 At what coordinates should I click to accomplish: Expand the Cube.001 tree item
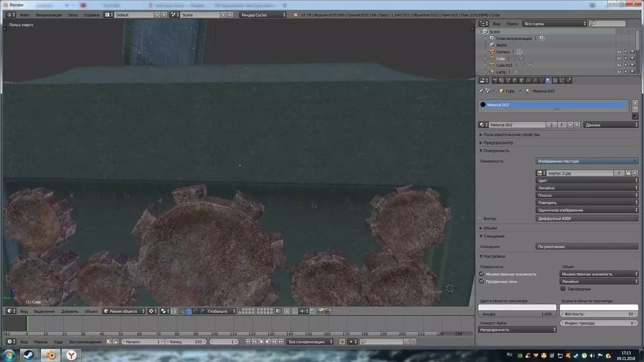(486, 65)
